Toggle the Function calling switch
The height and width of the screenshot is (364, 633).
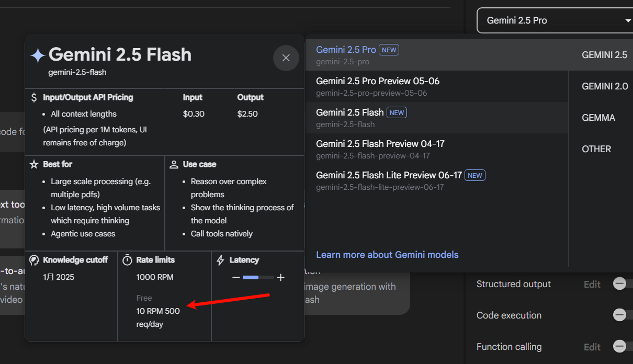[x=623, y=347]
